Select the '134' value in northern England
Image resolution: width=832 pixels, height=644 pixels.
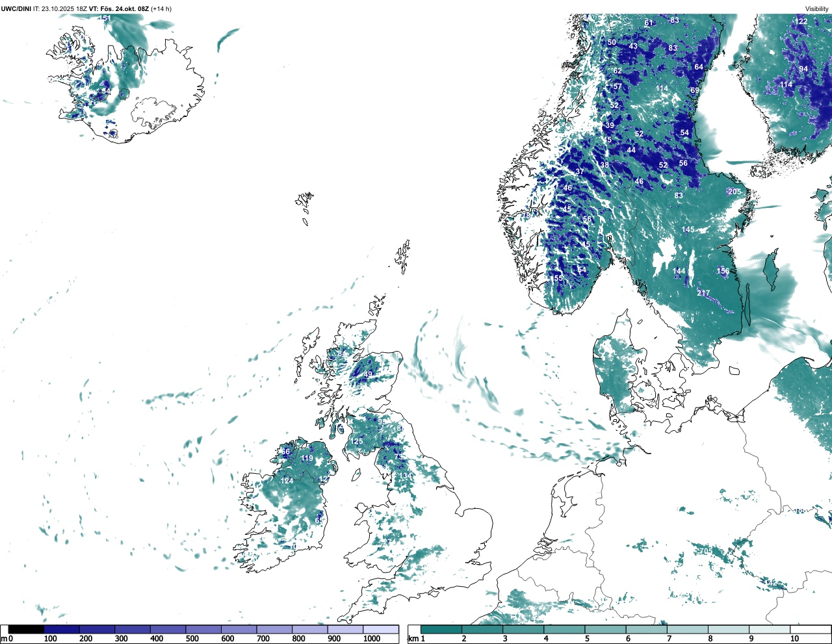click(405, 476)
